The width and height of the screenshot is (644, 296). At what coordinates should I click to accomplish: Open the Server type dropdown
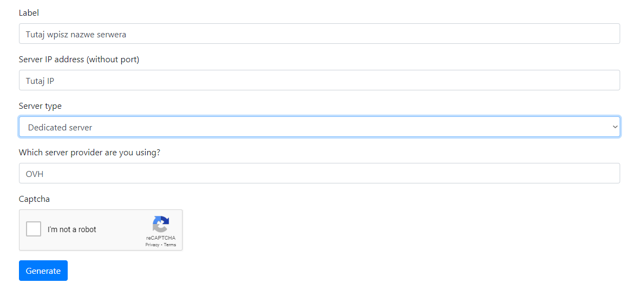point(319,127)
